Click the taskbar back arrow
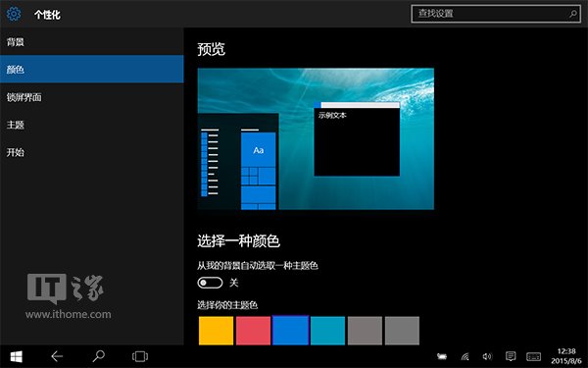 click(x=57, y=356)
